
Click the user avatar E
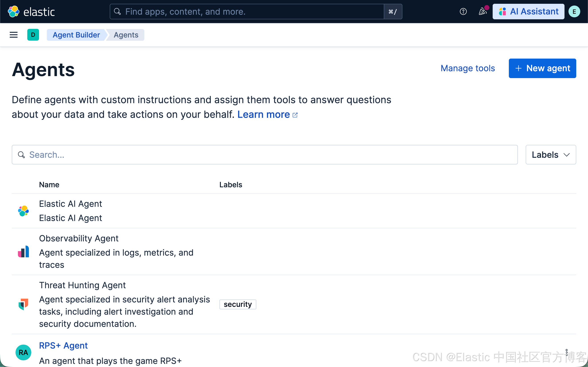(574, 11)
